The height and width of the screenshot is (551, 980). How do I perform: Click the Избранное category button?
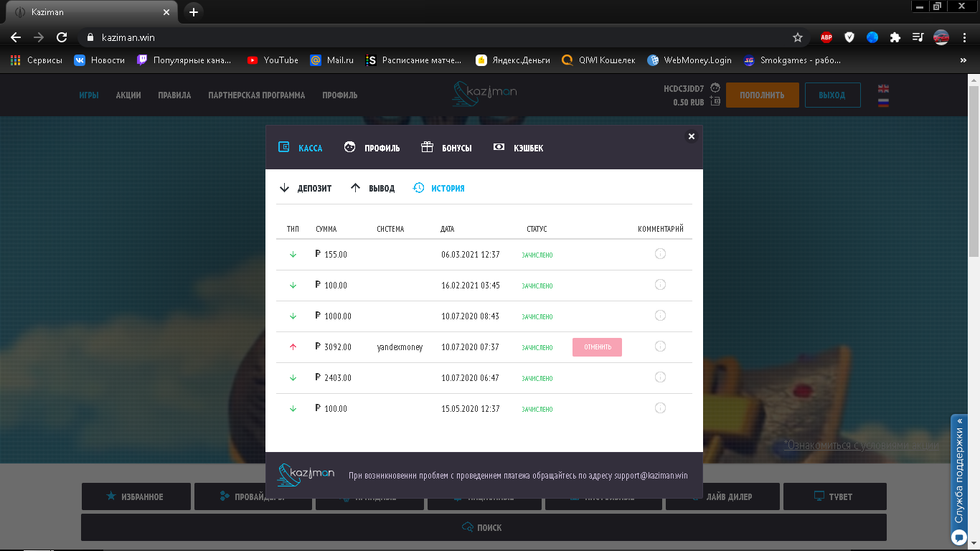pos(136,496)
